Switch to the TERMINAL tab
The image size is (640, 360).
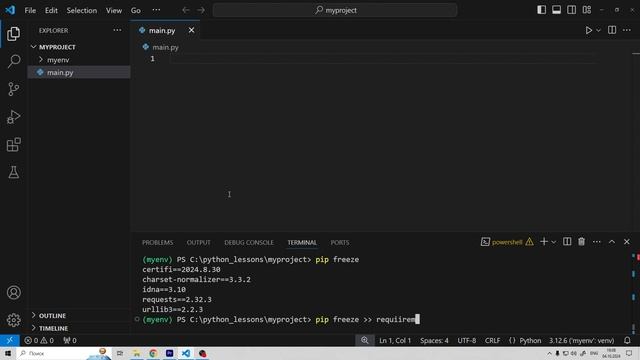[302, 242]
